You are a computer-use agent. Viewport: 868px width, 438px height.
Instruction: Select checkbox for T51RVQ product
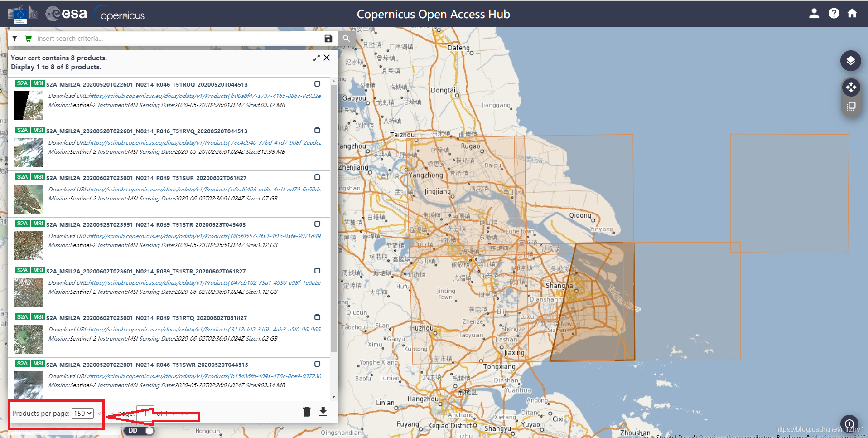[317, 131]
